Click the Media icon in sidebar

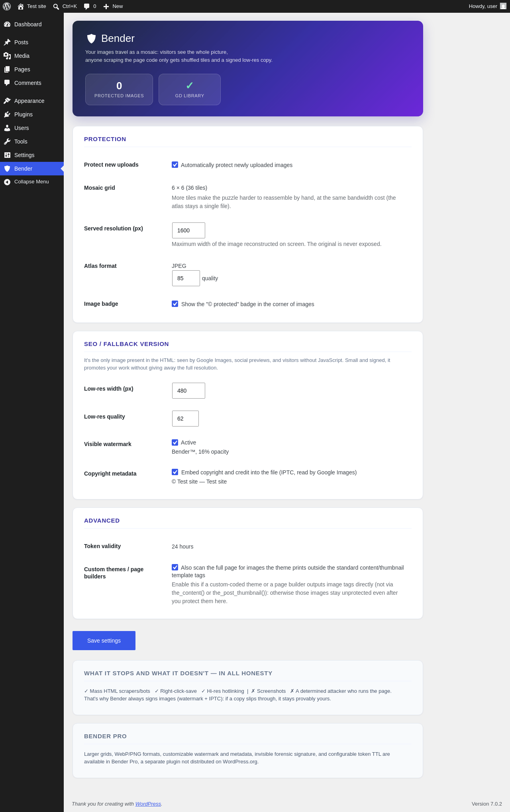point(7,56)
